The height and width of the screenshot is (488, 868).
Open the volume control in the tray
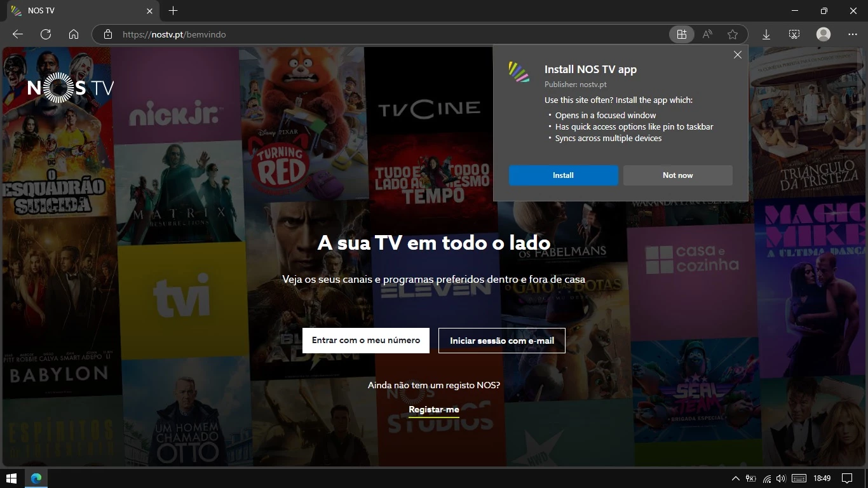(x=781, y=478)
